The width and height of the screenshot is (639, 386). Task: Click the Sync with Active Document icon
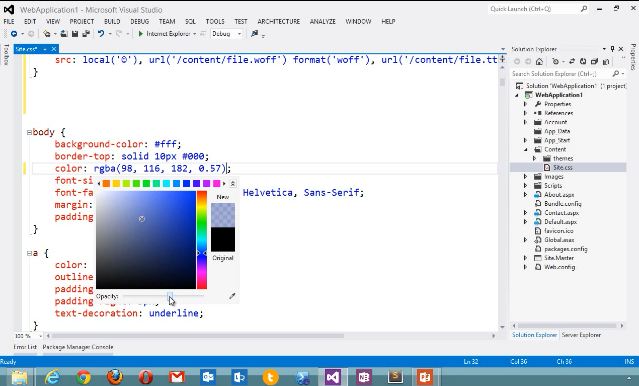point(572,62)
